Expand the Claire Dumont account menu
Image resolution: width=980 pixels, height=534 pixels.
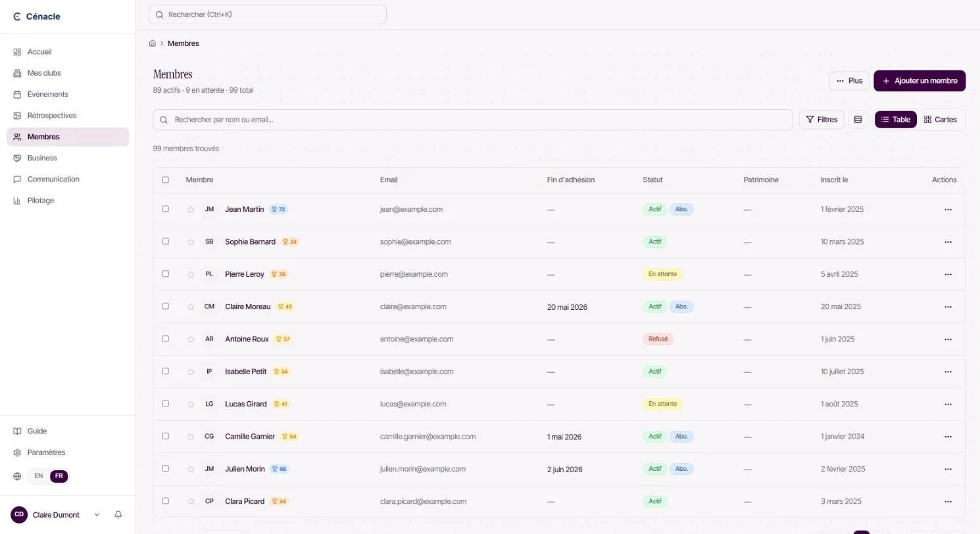(57, 515)
